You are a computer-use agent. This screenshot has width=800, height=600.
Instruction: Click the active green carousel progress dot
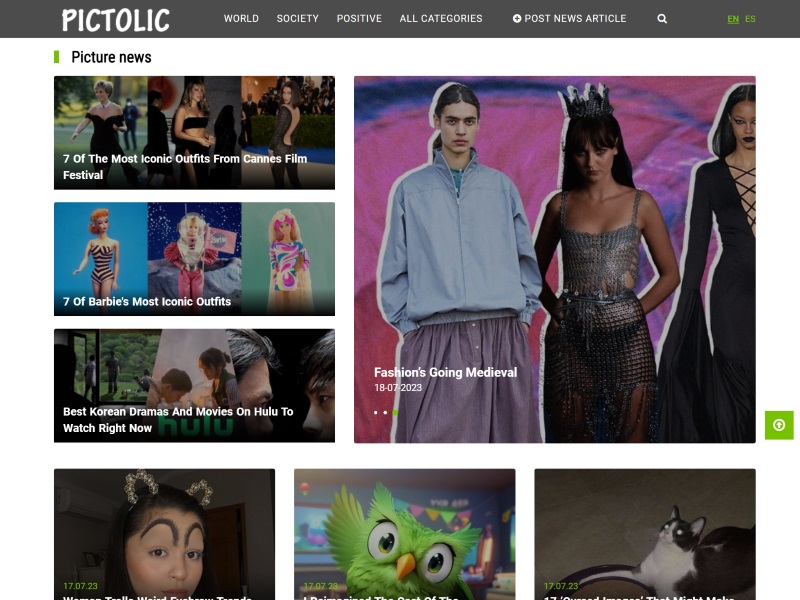(395, 412)
